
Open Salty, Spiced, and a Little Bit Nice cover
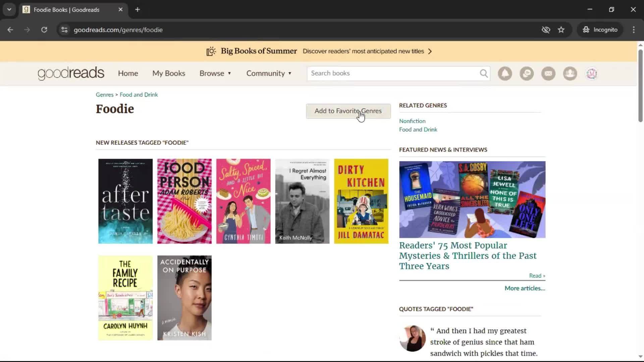244,201
